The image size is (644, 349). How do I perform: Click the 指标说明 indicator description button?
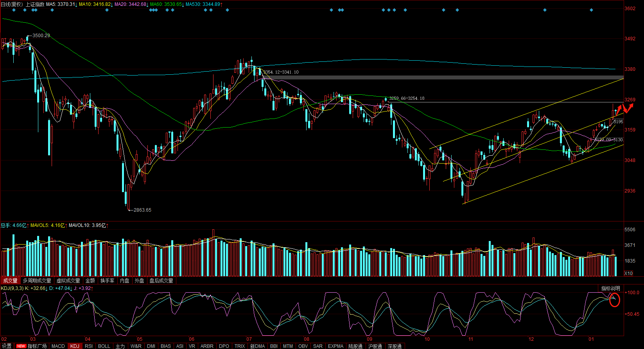[x=610, y=288]
